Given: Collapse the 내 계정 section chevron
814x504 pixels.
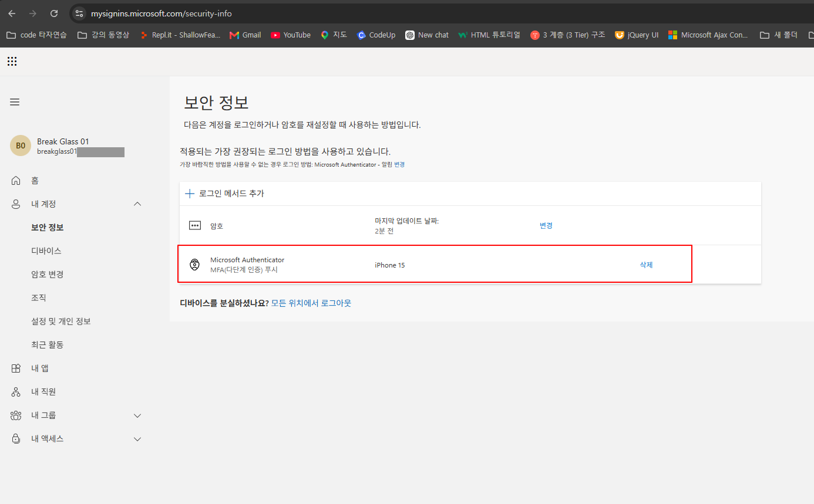Looking at the screenshot, I should point(137,204).
